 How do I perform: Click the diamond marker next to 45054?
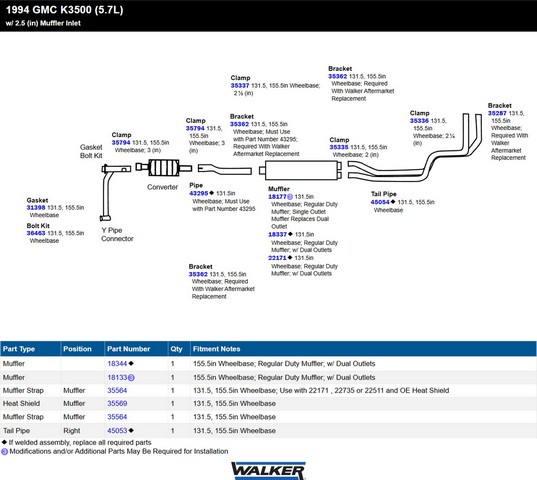tap(393, 202)
